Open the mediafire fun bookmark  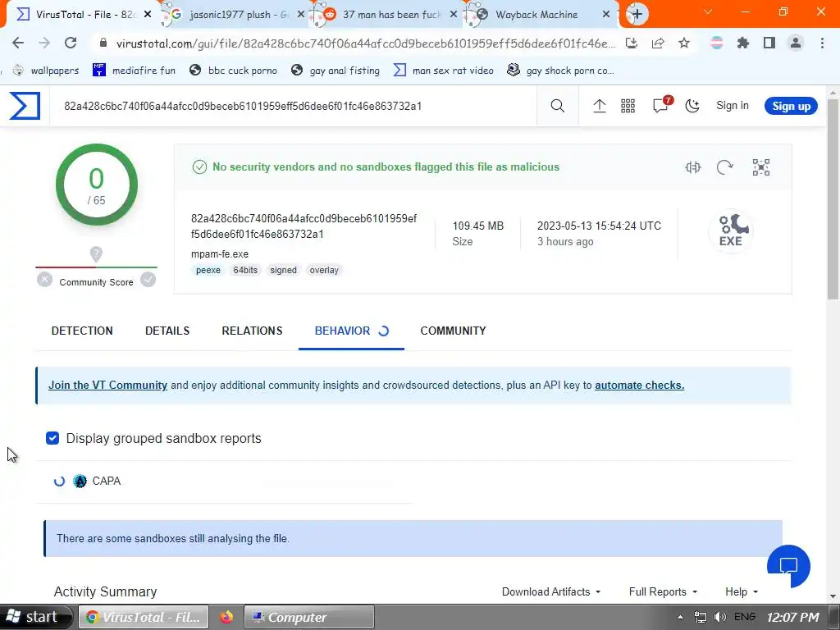click(134, 71)
